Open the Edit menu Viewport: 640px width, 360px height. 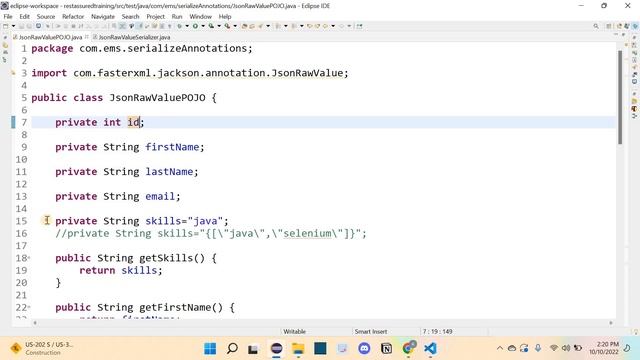click(24, 16)
